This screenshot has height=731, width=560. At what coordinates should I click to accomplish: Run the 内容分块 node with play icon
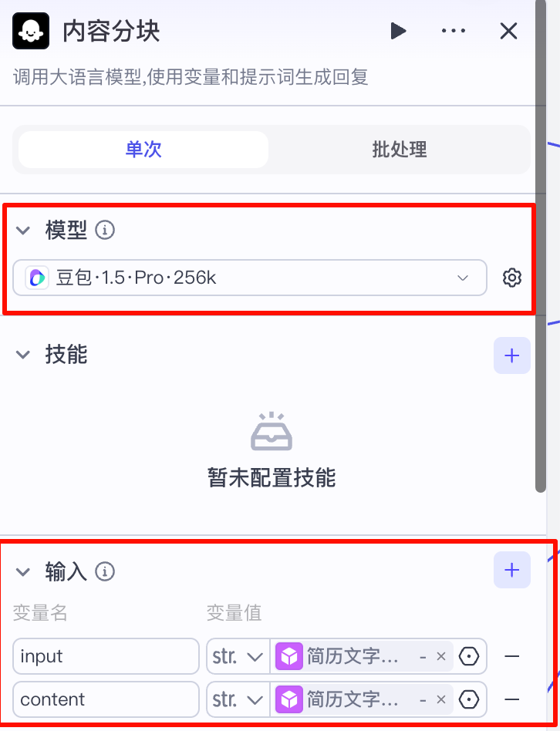(x=398, y=32)
